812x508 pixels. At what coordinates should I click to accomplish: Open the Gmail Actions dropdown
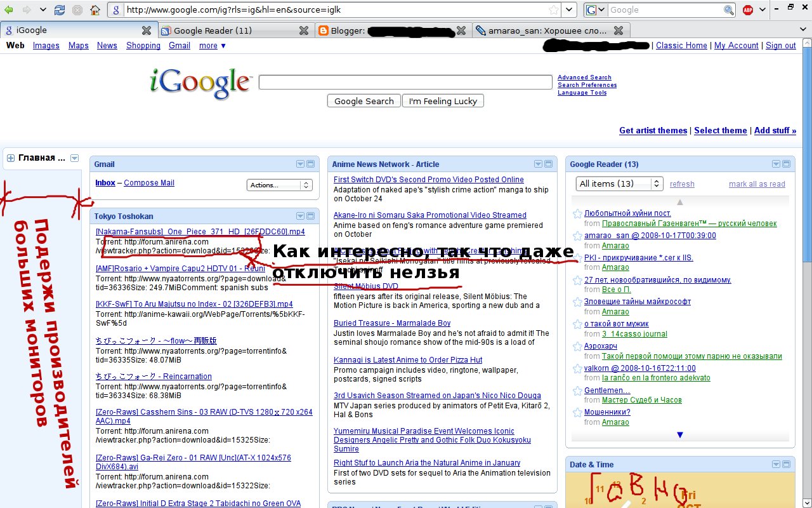pyautogui.click(x=280, y=185)
